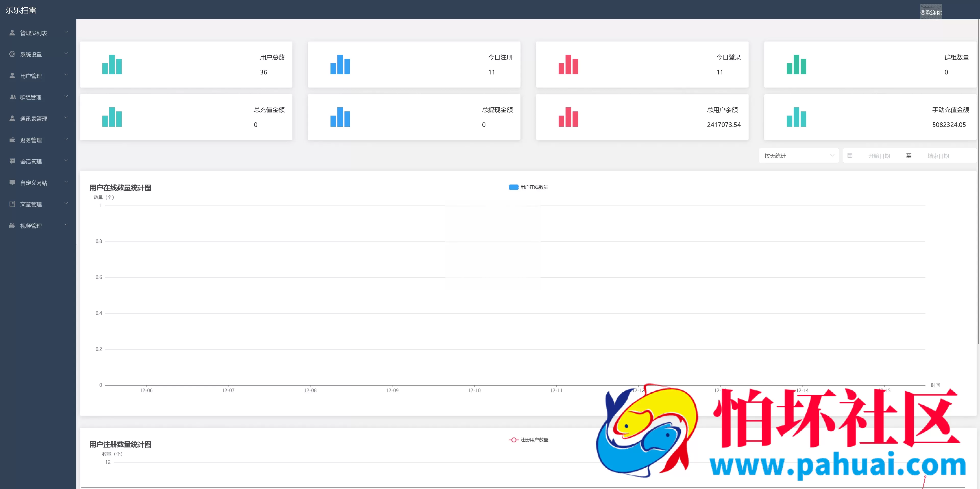Click the green chart icon in 群组数量 card
Screen dimensions: 980x489
point(796,64)
